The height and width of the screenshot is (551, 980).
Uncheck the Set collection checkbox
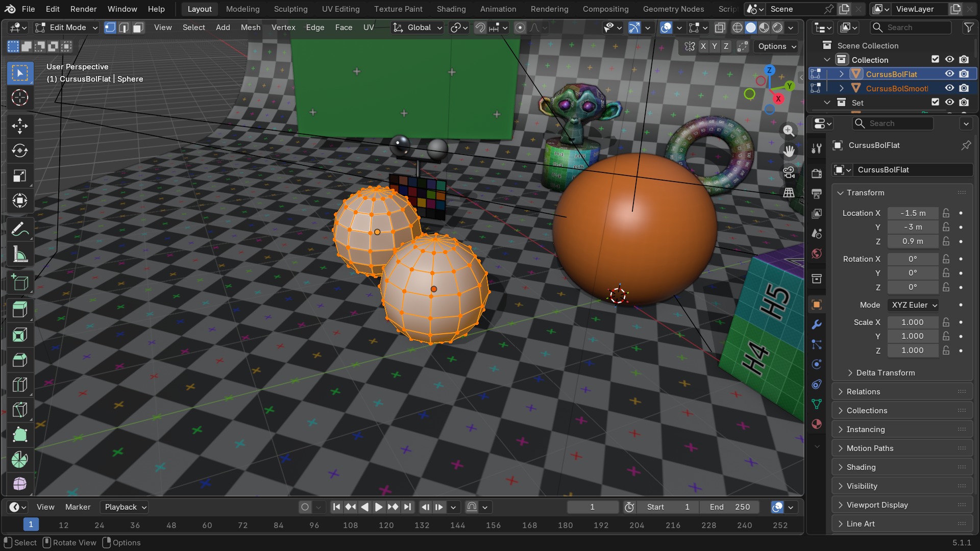tap(935, 103)
